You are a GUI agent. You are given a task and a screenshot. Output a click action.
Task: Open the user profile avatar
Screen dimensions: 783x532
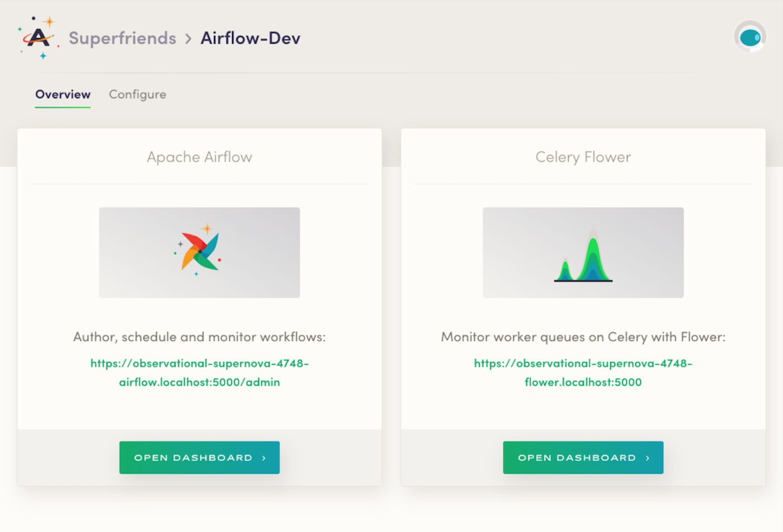pos(749,37)
